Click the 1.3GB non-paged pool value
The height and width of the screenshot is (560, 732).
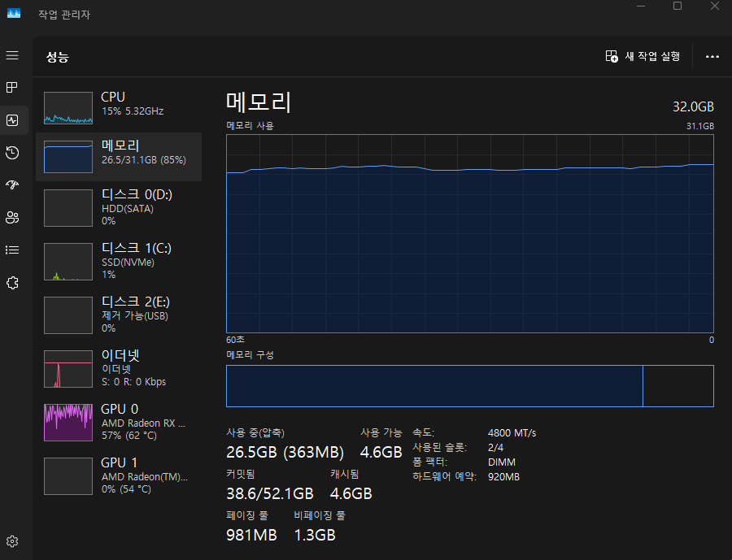pos(315,536)
